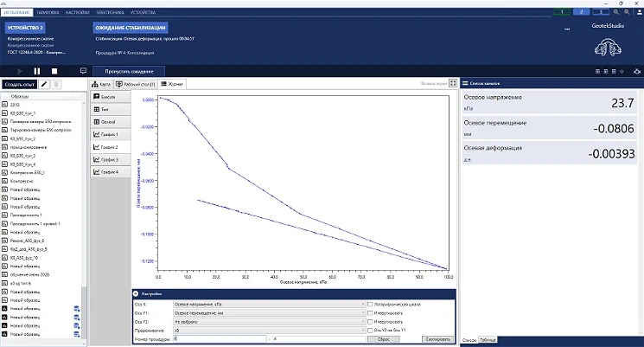Click the first Номер процедуры input
This screenshot has width=644, height=347.
pyautogui.click(x=220, y=339)
